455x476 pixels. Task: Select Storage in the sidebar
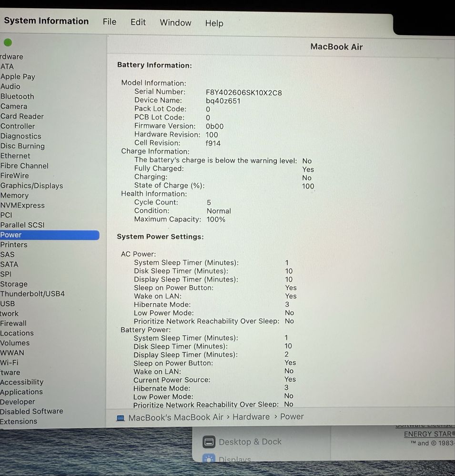[14, 284]
